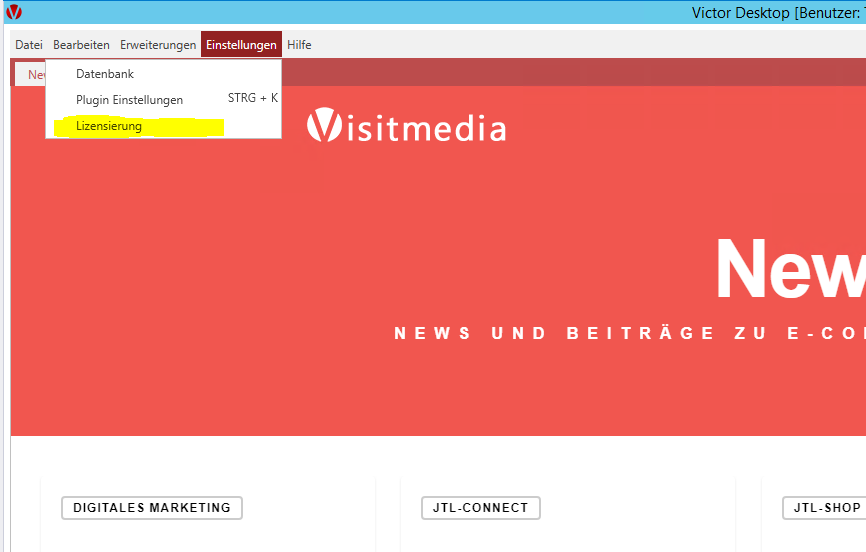Click the JTL-CONNECT button

click(480, 508)
